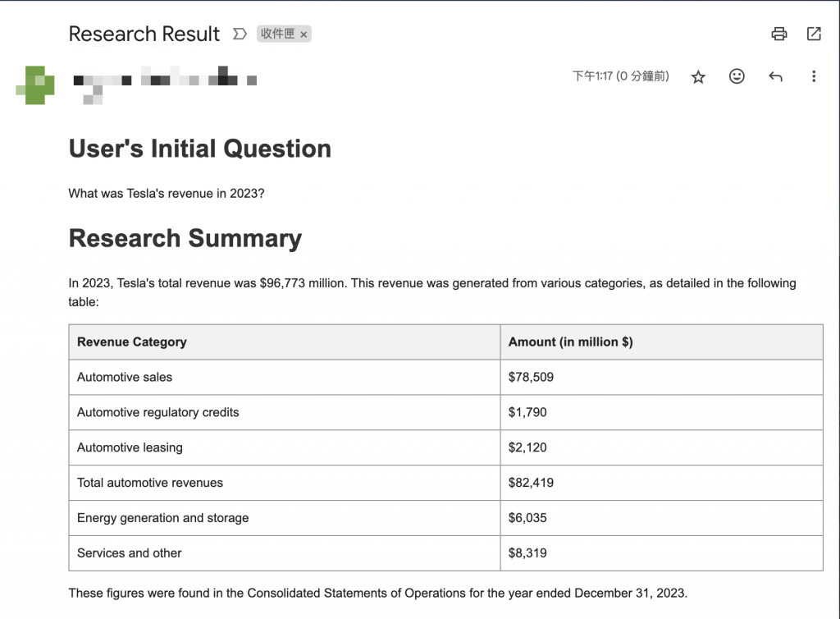Click the $6,035 energy storage amount
This screenshot has height=619, width=840.
coord(527,518)
